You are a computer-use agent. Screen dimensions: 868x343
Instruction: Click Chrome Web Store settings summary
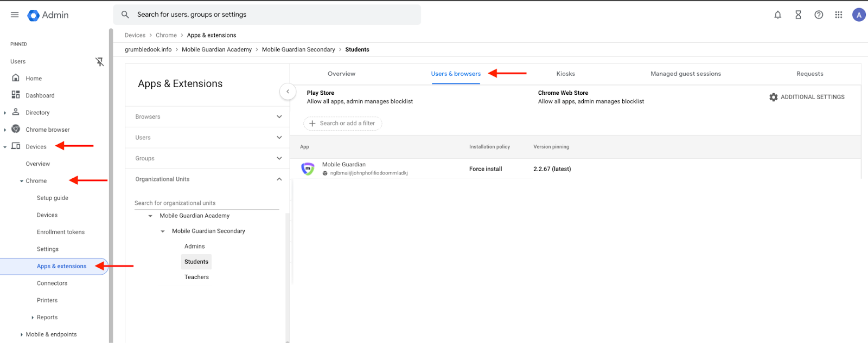tap(591, 97)
